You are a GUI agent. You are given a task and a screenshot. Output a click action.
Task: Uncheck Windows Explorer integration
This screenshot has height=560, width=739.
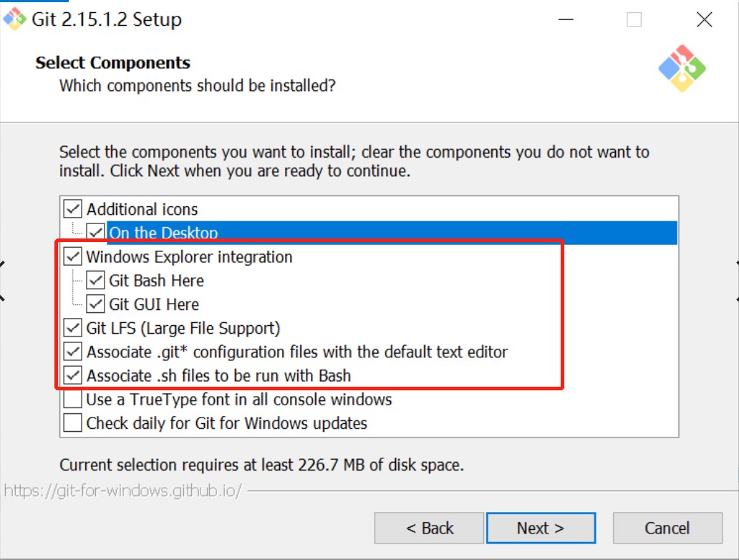tap(72, 256)
